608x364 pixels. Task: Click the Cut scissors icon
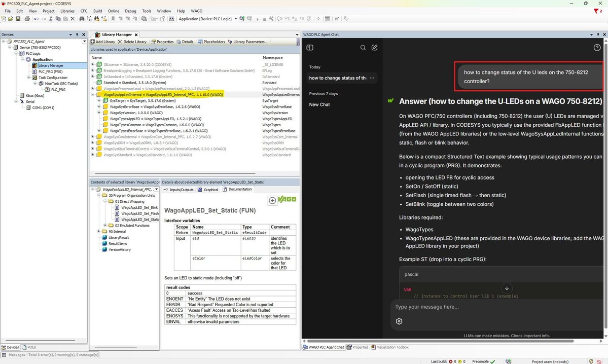point(51,19)
